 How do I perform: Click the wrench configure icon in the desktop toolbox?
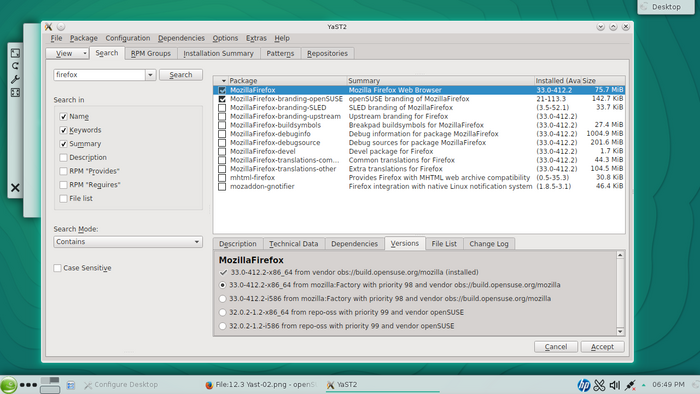(x=15, y=79)
